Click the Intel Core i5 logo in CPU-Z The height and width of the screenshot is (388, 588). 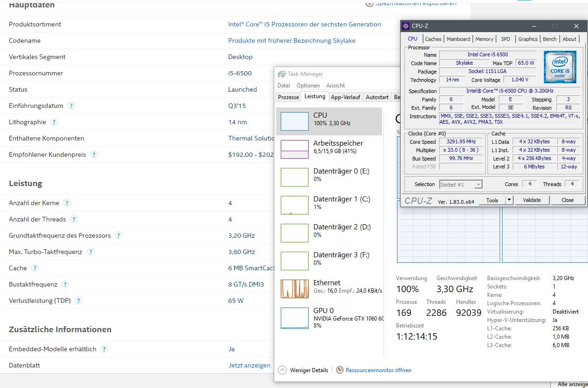click(x=560, y=67)
